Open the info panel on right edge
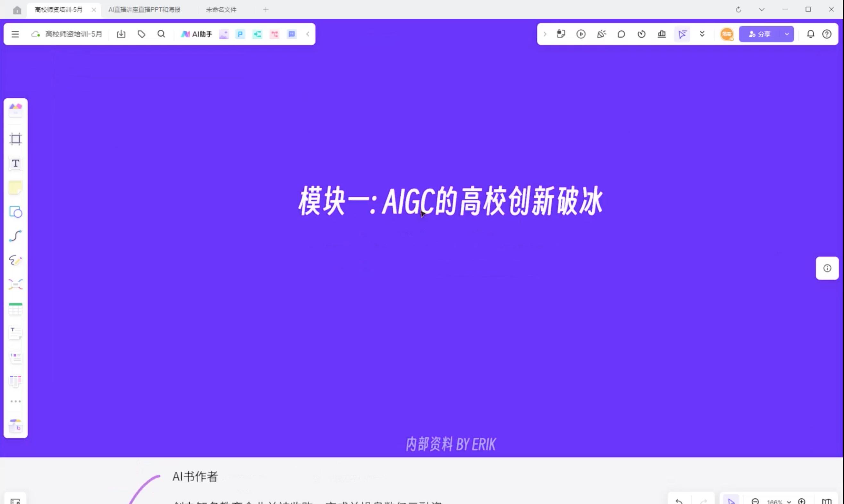Viewport: 844px width, 504px height. [827, 268]
